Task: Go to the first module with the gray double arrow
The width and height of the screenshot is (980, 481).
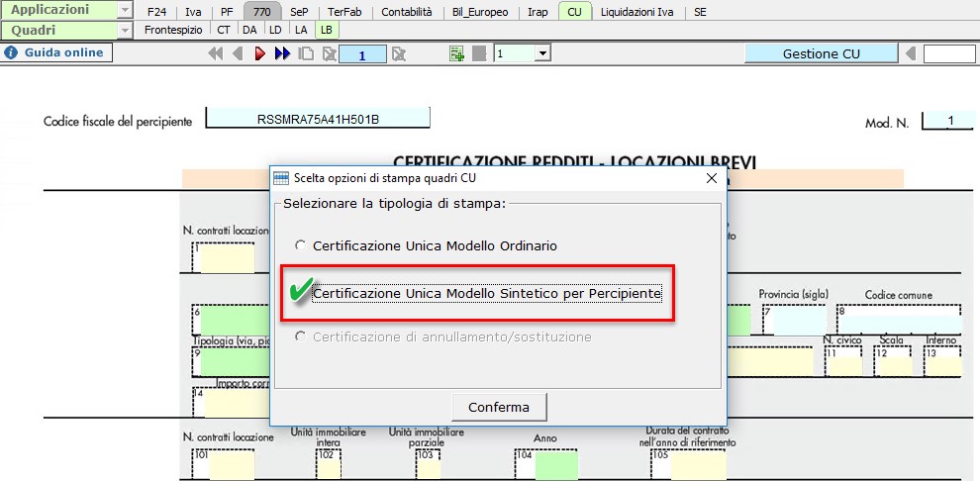Action: point(215,53)
